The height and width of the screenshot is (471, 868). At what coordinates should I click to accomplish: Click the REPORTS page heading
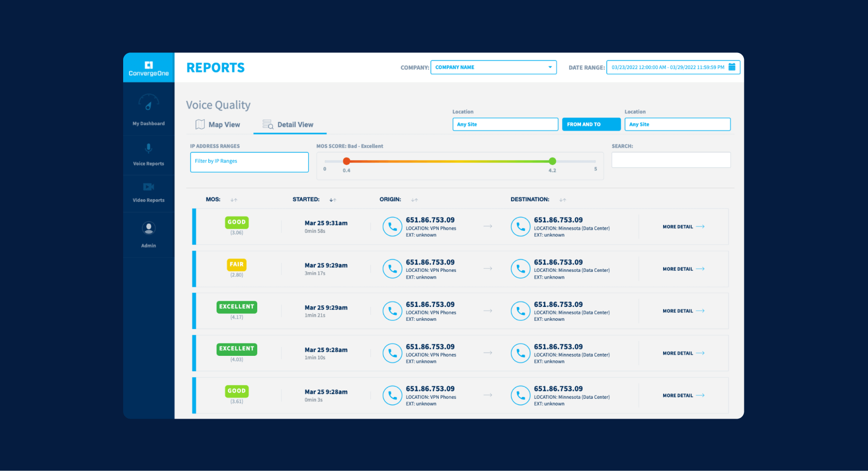pos(216,68)
